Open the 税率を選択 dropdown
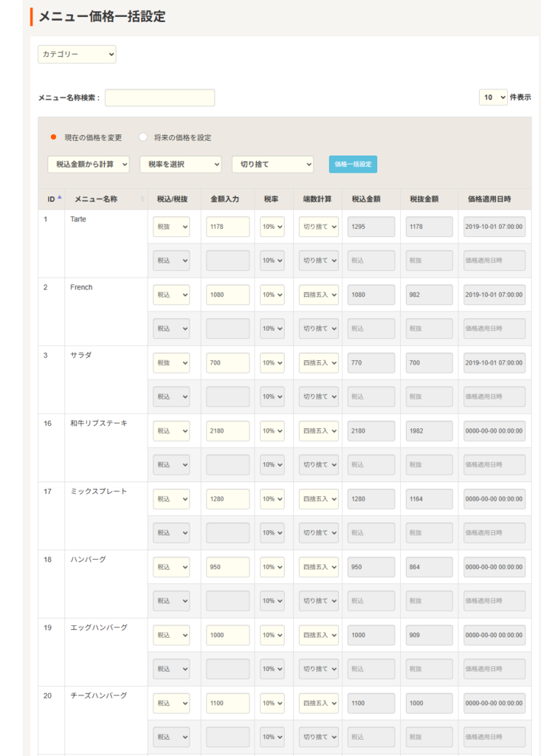Image resolution: width=541 pixels, height=756 pixels. point(180,165)
